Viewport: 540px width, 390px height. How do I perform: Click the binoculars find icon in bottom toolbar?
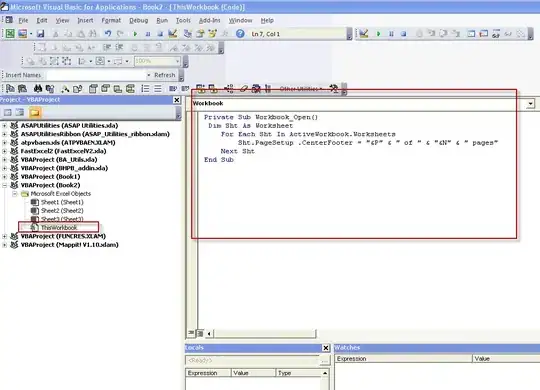tap(38, 89)
